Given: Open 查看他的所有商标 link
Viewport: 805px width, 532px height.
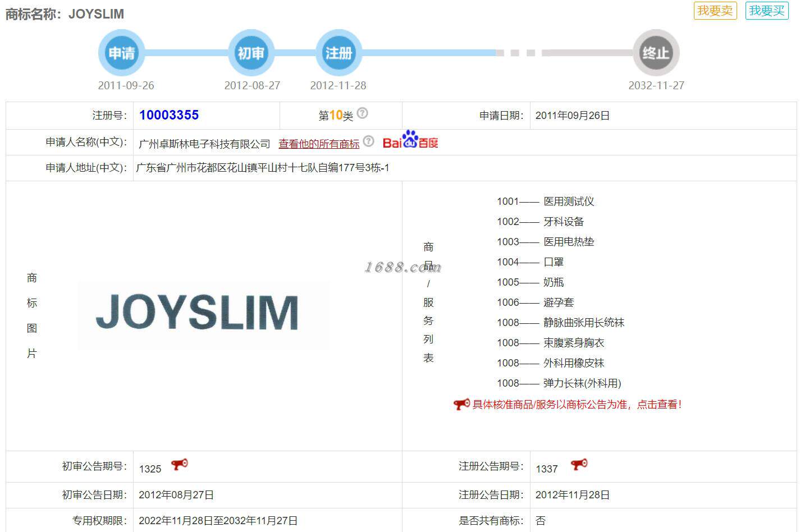Looking at the screenshot, I should point(319,144).
